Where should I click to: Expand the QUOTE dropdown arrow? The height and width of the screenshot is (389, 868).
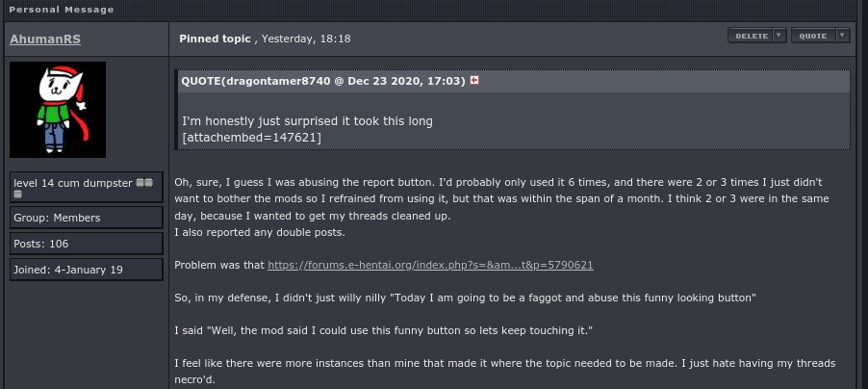842,36
